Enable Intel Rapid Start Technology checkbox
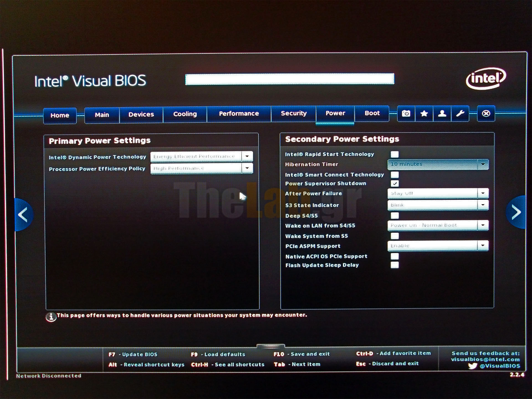The height and width of the screenshot is (399, 532). (x=395, y=154)
